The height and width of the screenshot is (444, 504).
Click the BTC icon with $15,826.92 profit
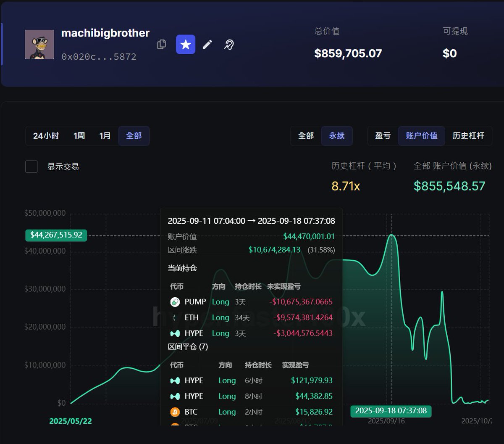[175, 412]
